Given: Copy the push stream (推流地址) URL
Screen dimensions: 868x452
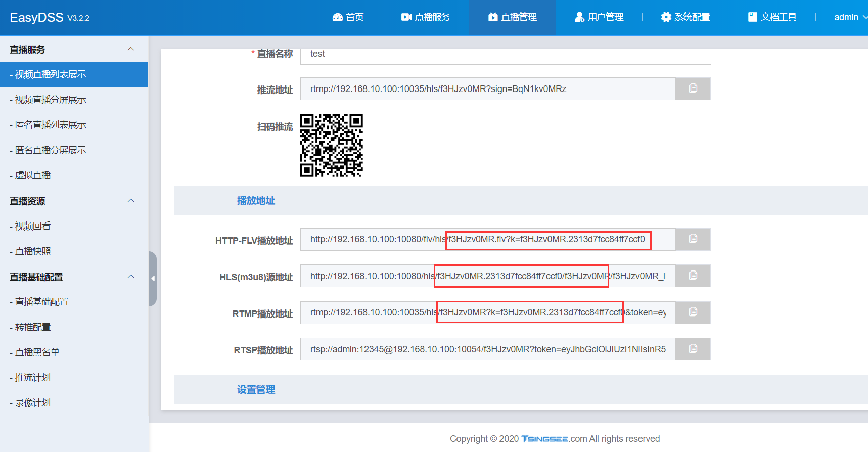Looking at the screenshot, I should tap(693, 88).
